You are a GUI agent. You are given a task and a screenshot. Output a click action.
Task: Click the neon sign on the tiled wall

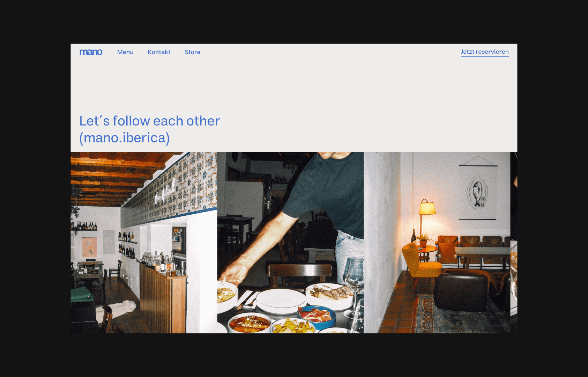click(164, 191)
